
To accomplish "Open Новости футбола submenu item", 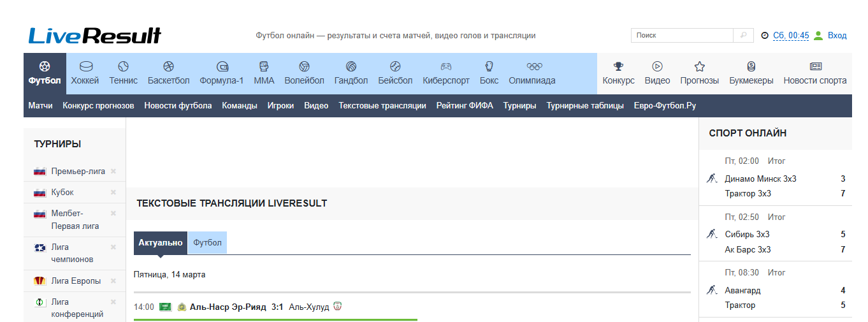I will click(x=178, y=106).
